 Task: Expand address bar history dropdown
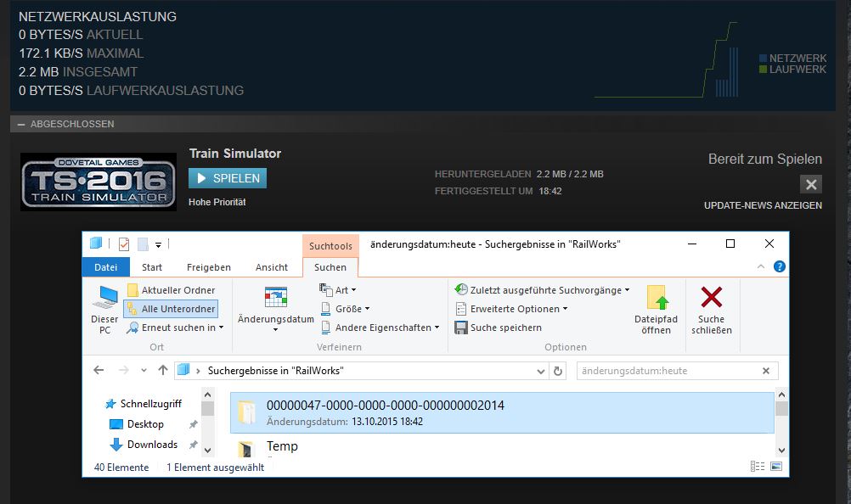[540, 372]
